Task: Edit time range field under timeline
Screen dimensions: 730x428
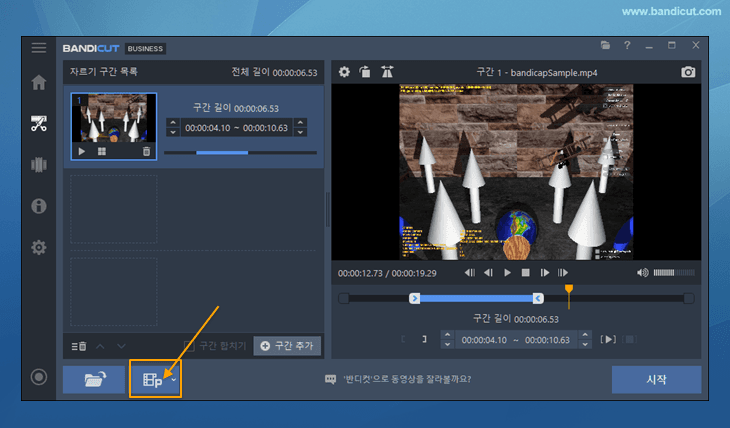Action: [516, 340]
